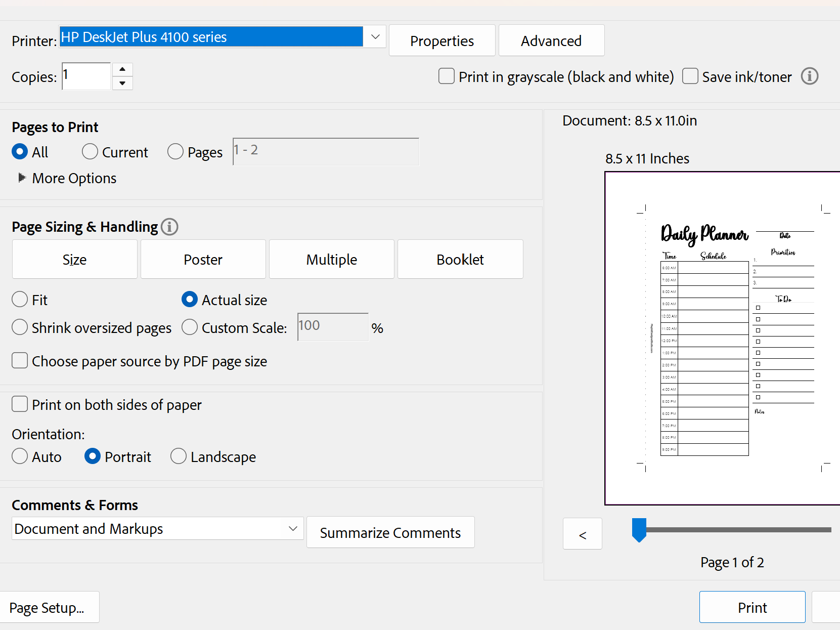Screen dimensions: 840x630
Task: Select the Landscape orientation option
Action: (179, 456)
